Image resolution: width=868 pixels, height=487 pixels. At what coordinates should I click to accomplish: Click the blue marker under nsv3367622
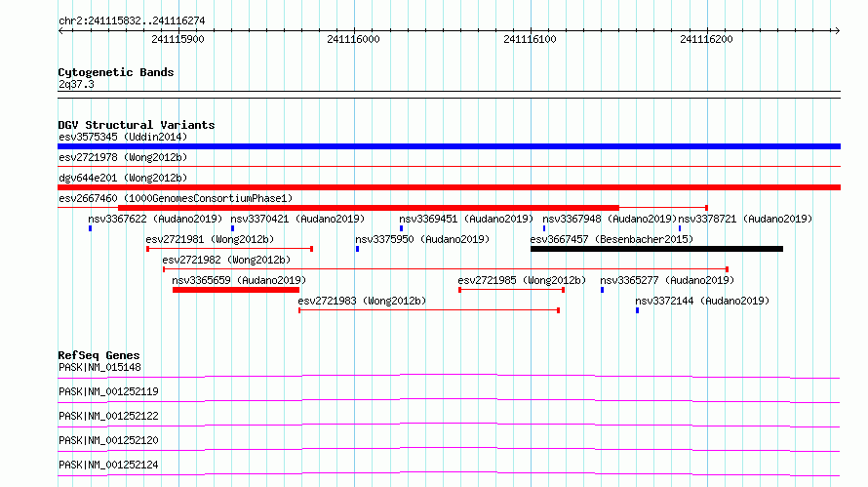pyautogui.click(x=91, y=228)
